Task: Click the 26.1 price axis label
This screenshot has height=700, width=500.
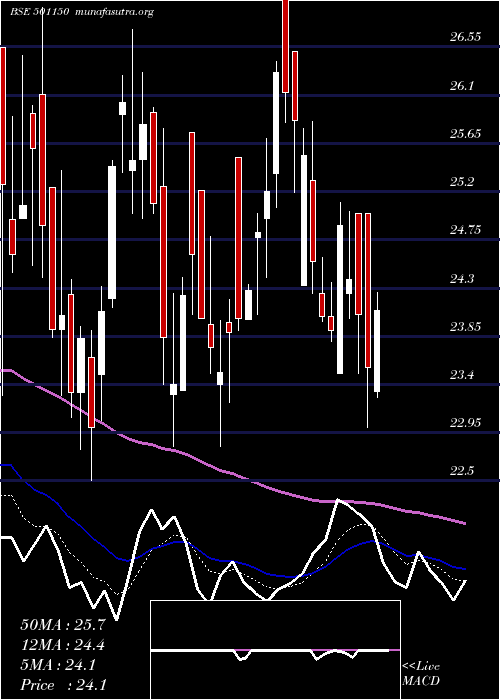Action: tap(461, 85)
